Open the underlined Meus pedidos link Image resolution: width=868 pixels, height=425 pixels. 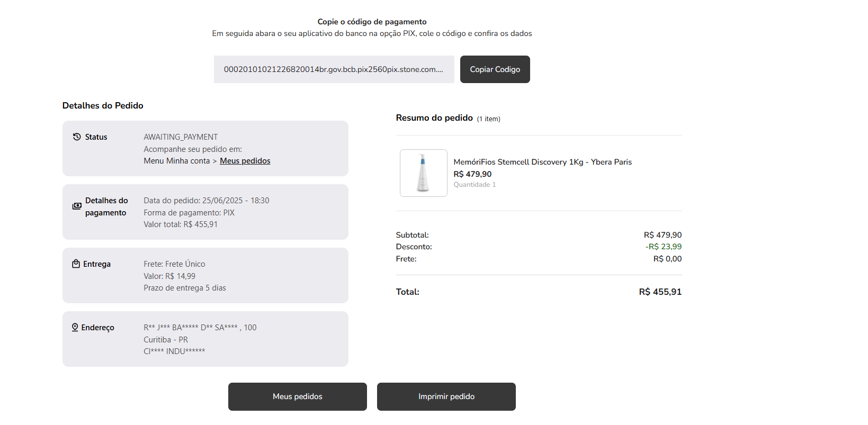pos(245,161)
